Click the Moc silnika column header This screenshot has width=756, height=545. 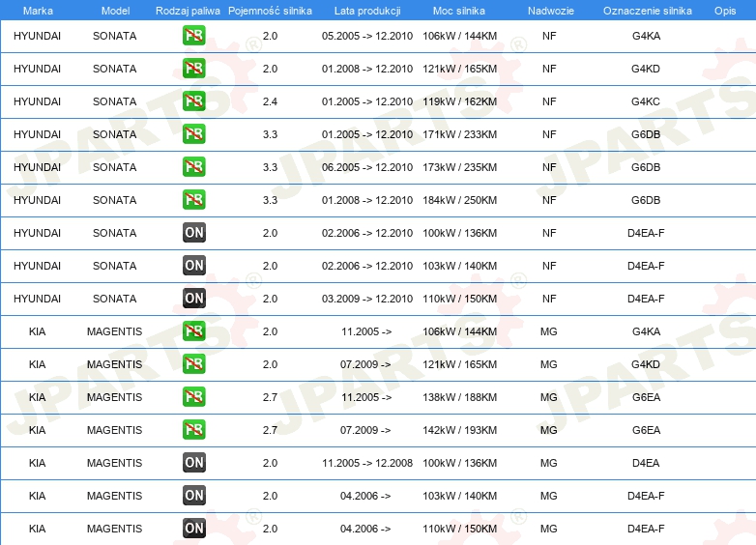point(459,10)
